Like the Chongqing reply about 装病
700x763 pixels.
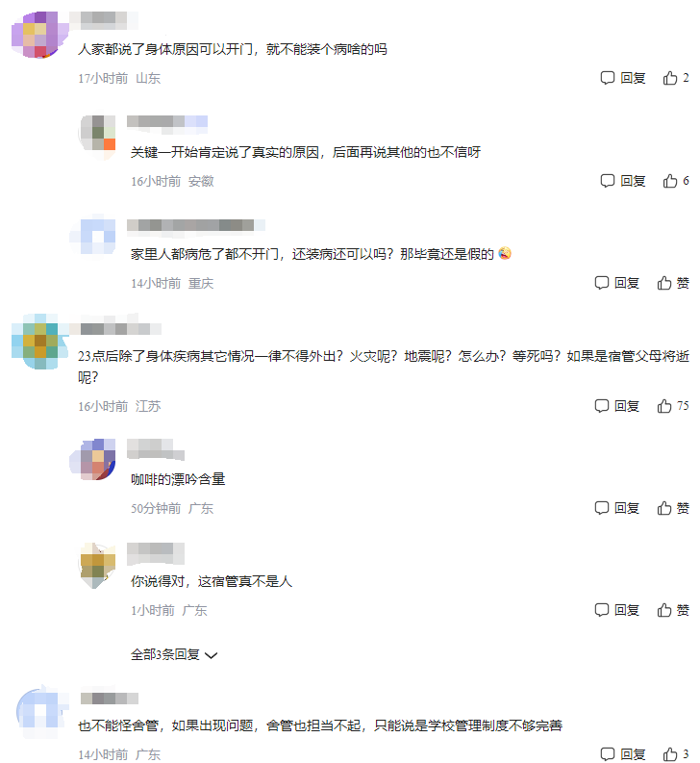tap(673, 283)
